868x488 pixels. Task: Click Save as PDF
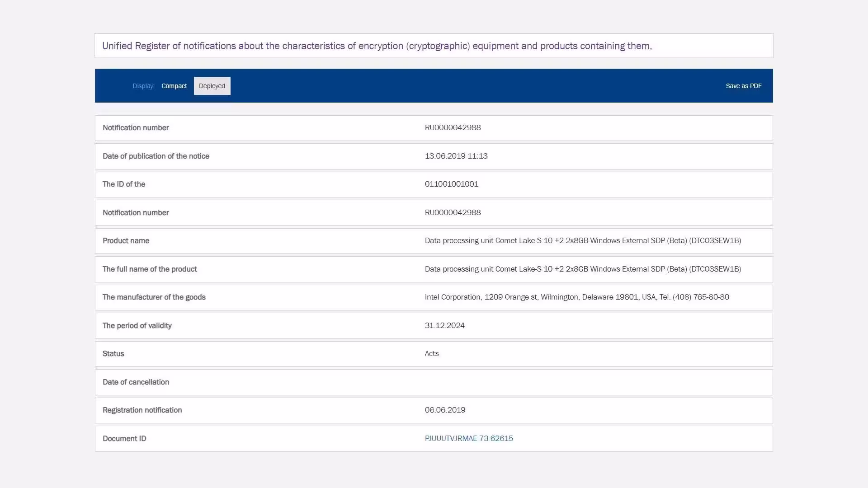click(x=744, y=86)
